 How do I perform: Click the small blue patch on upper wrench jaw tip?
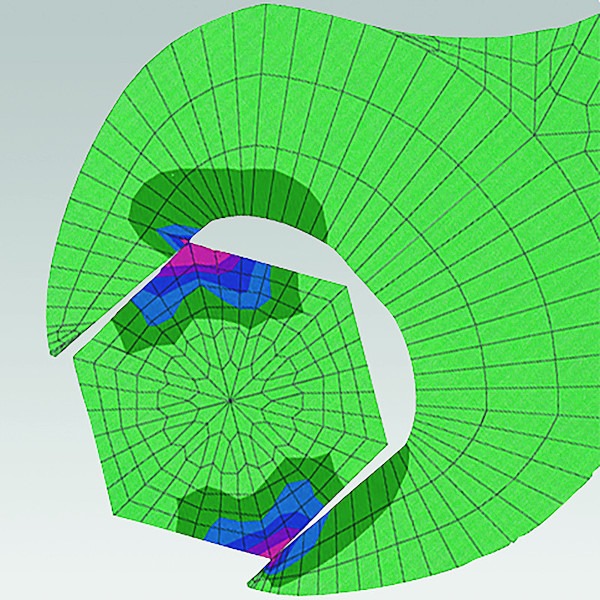click(x=177, y=234)
